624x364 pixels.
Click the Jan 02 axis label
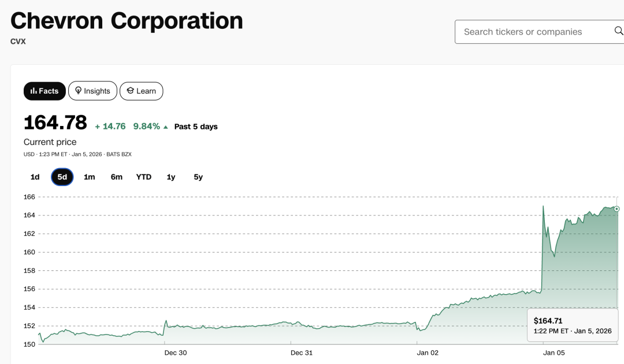click(428, 353)
